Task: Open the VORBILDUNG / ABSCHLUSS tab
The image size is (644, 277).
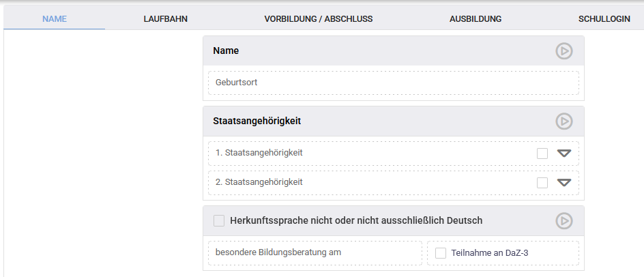Action: [319, 19]
